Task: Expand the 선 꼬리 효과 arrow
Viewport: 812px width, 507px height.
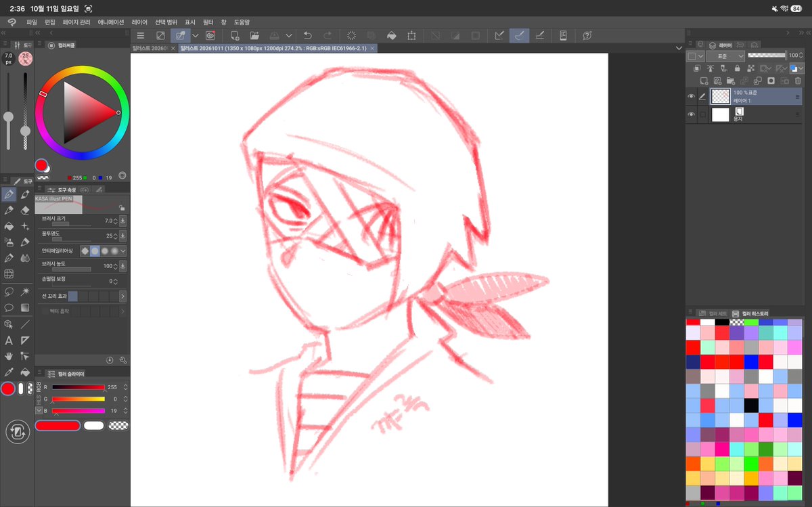Action: [122, 296]
